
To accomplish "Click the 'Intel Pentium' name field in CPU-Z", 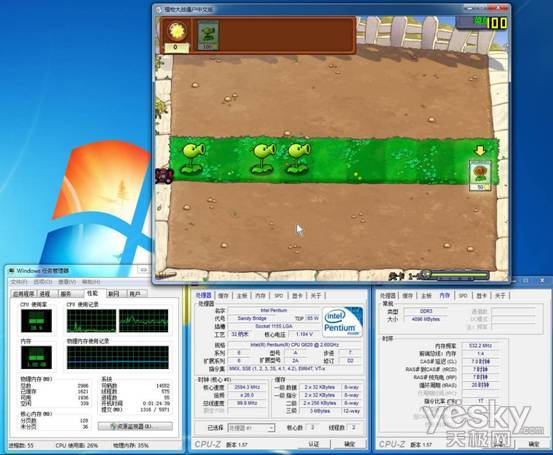I will click(x=274, y=310).
